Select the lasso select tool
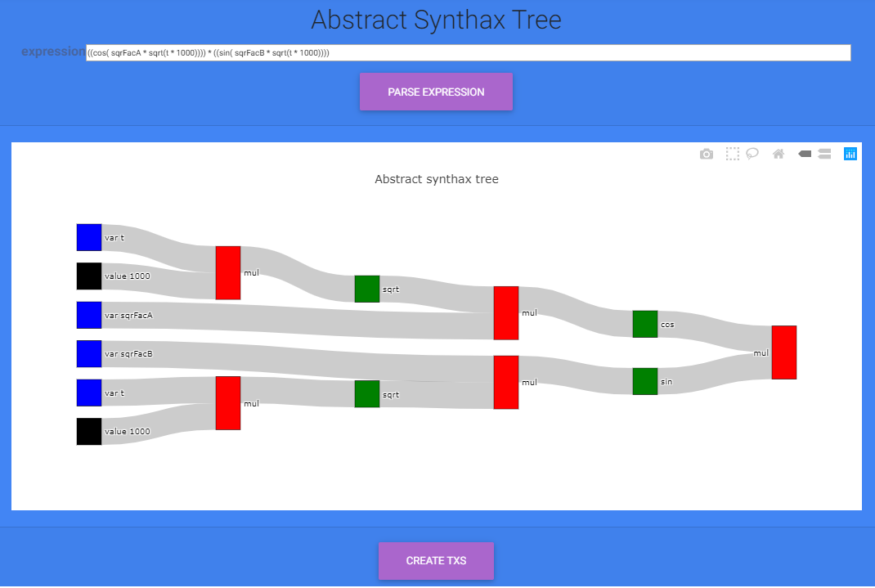The height and width of the screenshot is (588, 875). pyautogui.click(x=752, y=154)
